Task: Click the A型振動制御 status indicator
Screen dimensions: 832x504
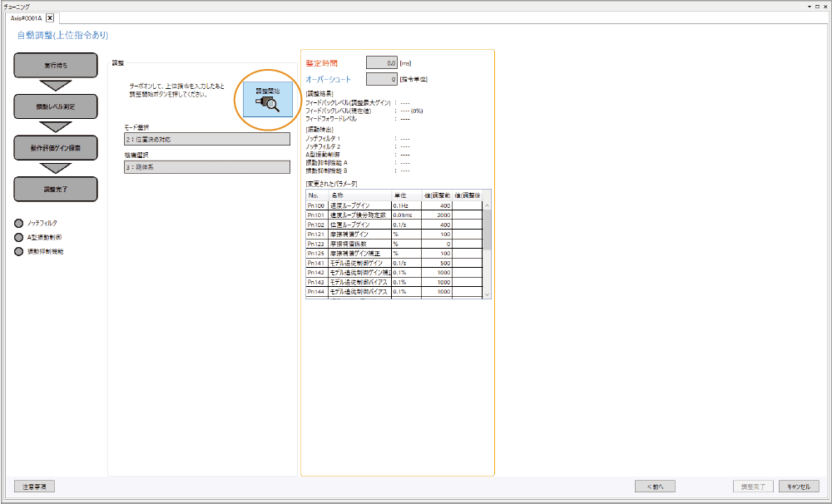Action: [20, 237]
